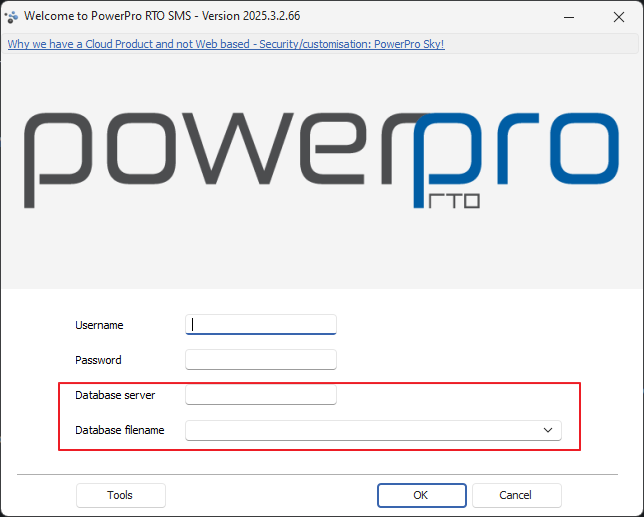The height and width of the screenshot is (517, 644).
Task: Focus the Password field
Action: (261, 360)
